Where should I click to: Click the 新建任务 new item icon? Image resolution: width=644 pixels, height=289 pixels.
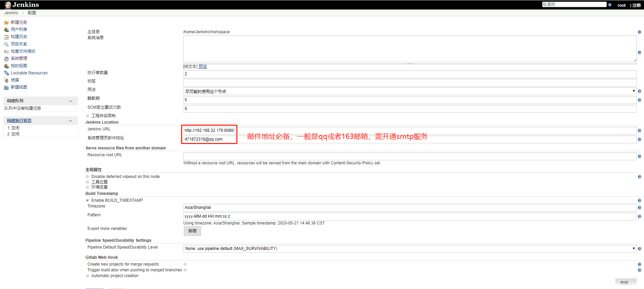click(6, 22)
